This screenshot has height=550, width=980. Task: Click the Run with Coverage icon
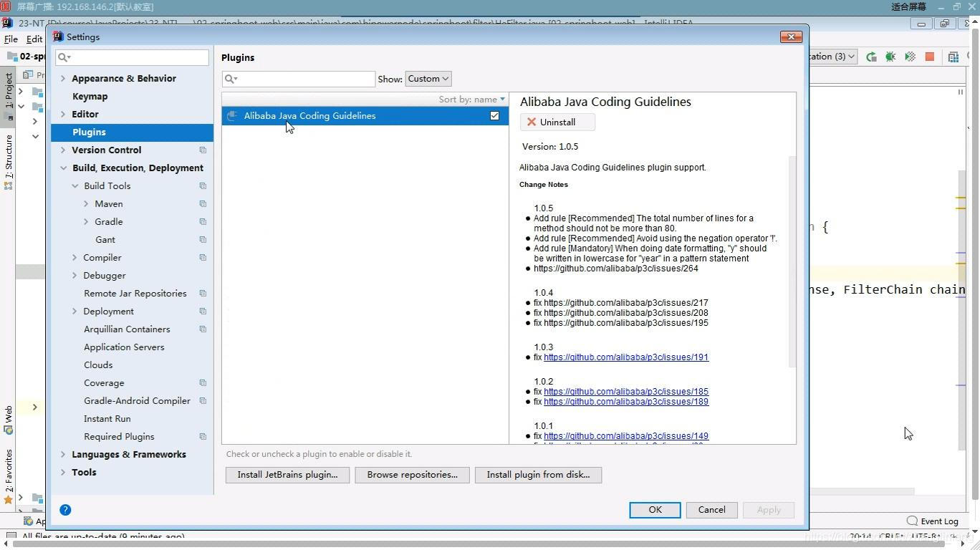(x=910, y=57)
